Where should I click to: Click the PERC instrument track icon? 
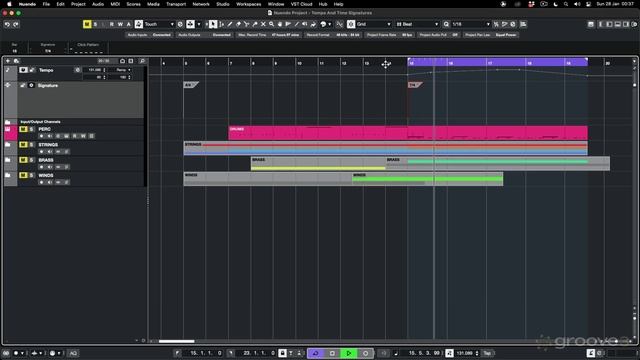point(8,129)
